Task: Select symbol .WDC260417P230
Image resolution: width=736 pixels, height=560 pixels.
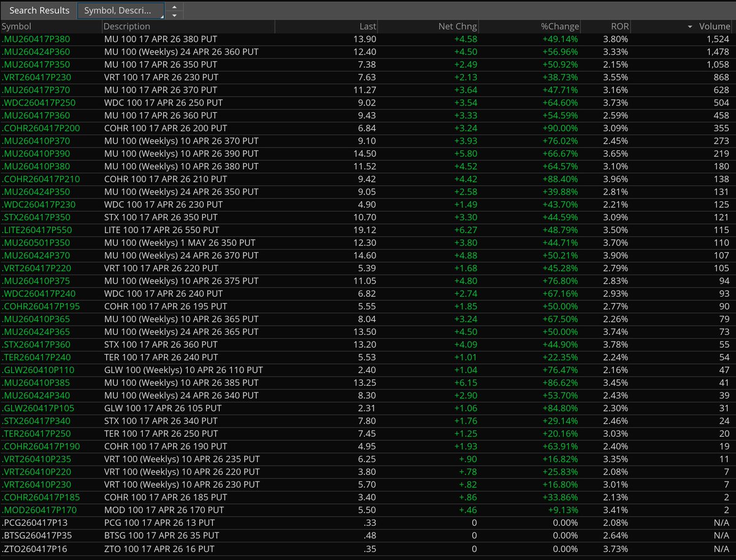Action: pyautogui.click(x=39, y=204)
